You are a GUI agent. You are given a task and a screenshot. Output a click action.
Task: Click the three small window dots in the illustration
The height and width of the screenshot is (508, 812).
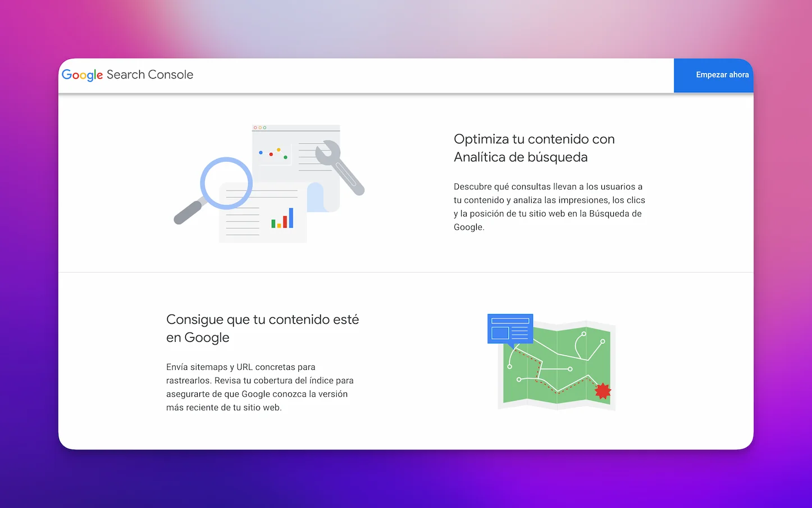259,128
